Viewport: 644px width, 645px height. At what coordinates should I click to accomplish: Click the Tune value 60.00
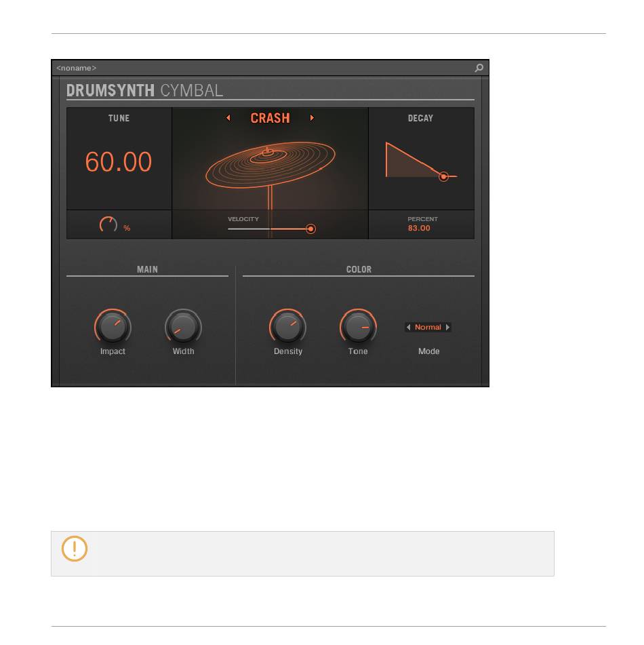pyautogui.click(x=119, y=161)
